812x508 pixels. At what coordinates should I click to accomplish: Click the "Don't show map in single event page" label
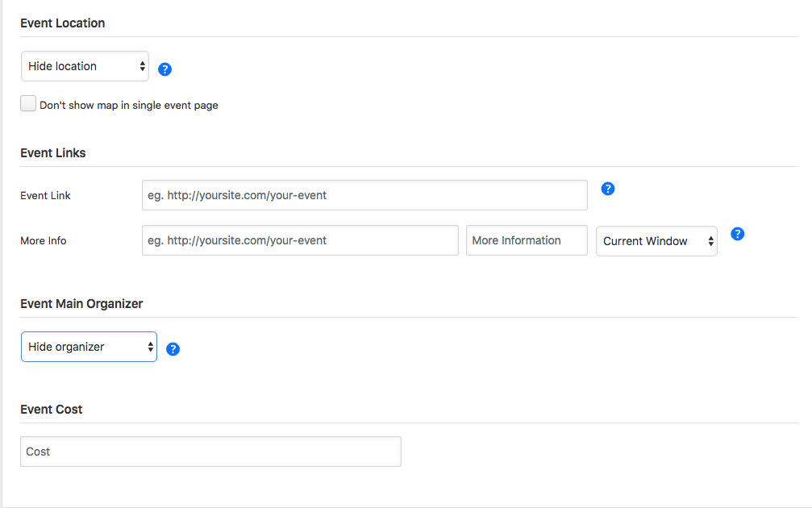pyautogui.click(x=129, y=105)
